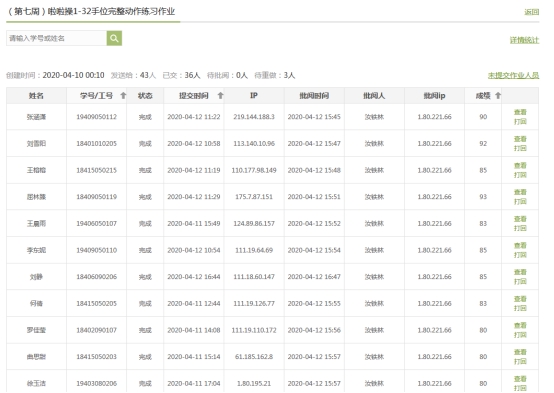Viewport: 554px width, 393px height.
Task: Click the green search magnifier button
Action: coord(114,38)
